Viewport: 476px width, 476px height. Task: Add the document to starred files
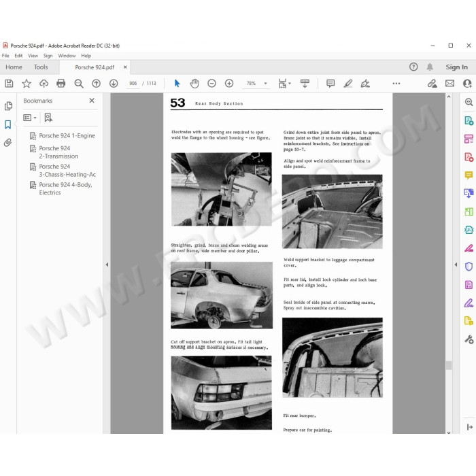(x=27, y=84)
